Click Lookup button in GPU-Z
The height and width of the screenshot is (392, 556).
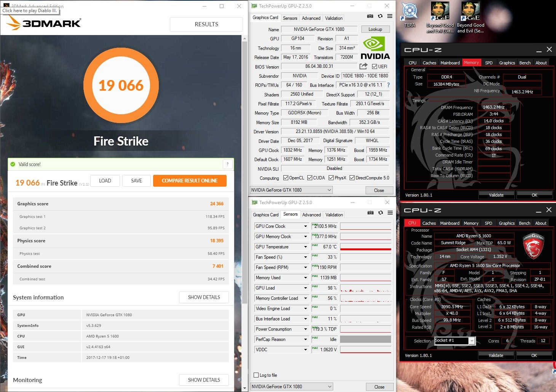pyautogui.click(x=375, y=29)
